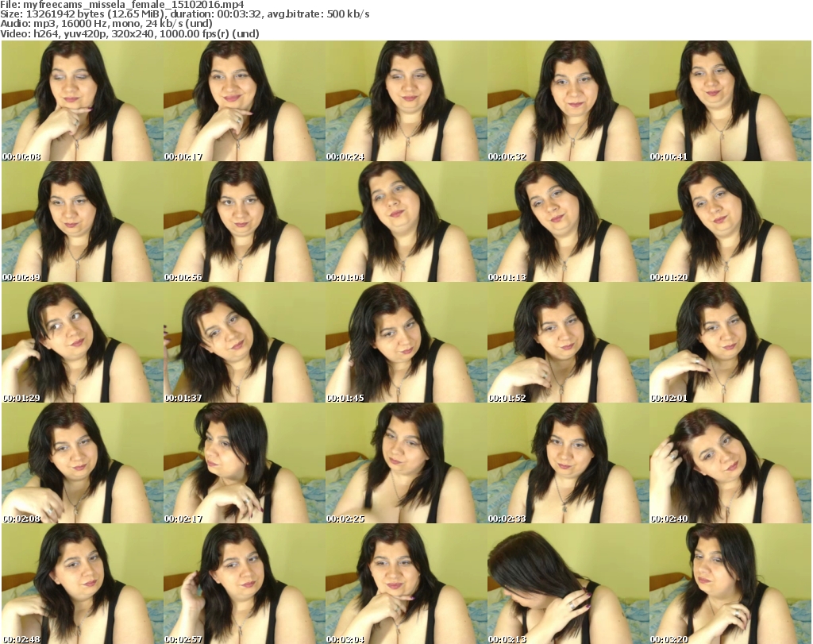View the frame stamped 00:03:13
Viewport: 813px width, 644px height.
click(x=568, y=584)
